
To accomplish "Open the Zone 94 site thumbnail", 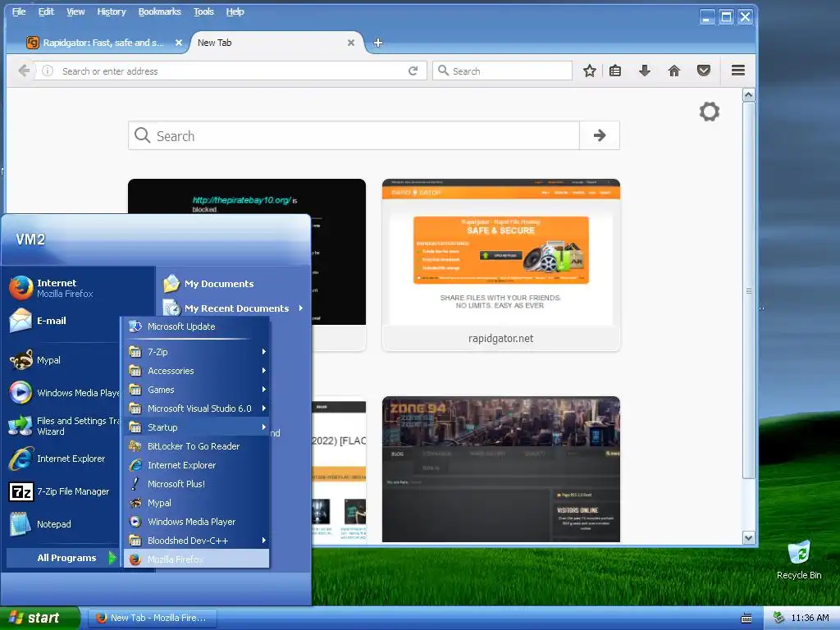I will [x=501, y=469].
